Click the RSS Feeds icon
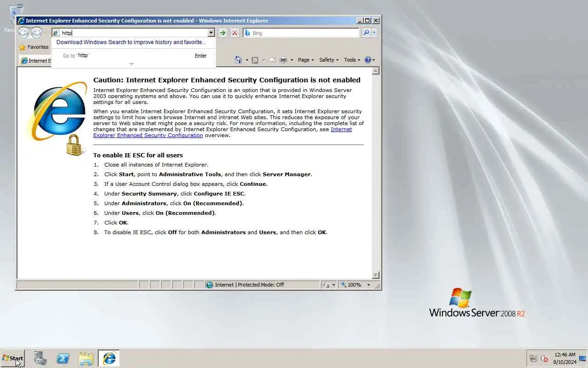Viewport: 588px width, 368px height. tap(255, 60)
